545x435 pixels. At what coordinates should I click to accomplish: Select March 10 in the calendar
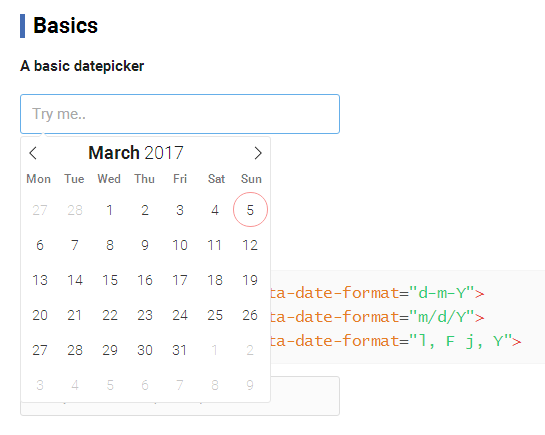[180, 245]
